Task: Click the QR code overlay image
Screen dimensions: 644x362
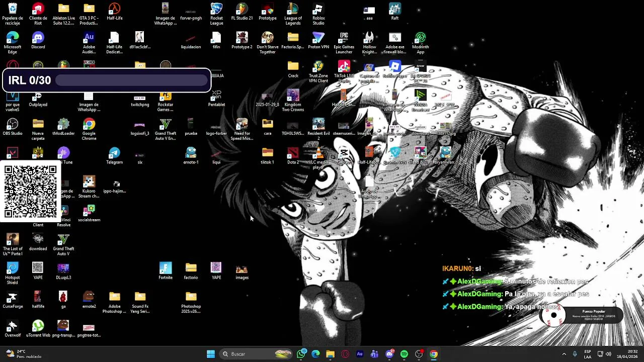Action: pos(30,192)
